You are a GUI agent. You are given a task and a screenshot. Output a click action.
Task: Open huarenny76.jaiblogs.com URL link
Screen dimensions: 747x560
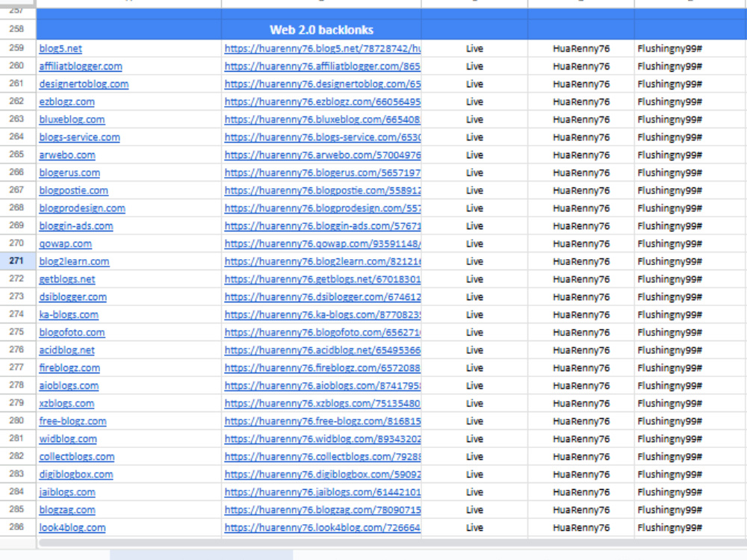coord(323,492)
